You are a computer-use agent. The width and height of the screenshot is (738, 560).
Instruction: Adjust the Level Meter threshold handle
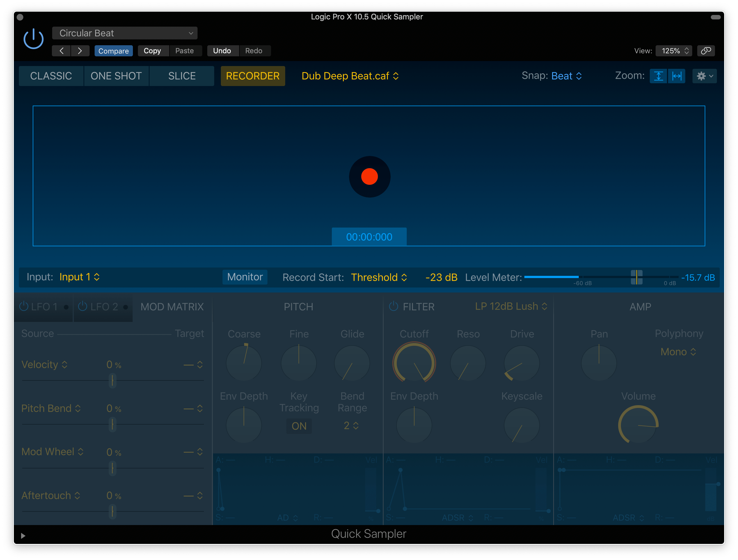point(636,277)
